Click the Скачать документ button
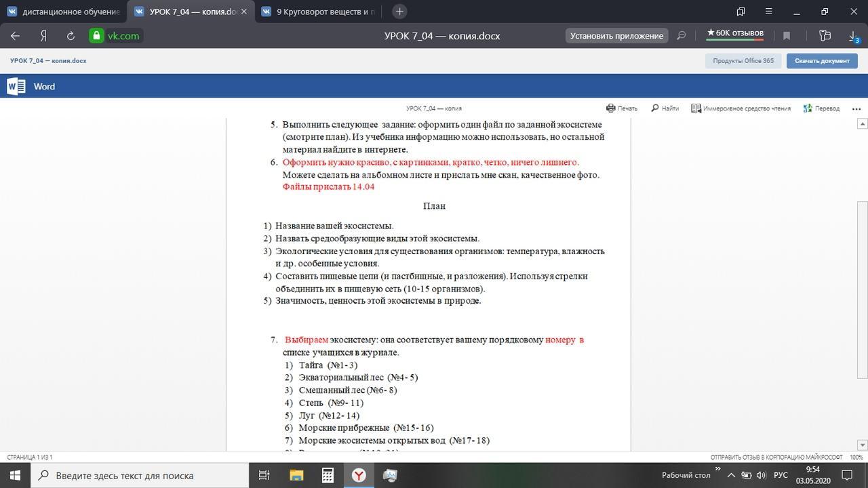The height and width of the screenshot is (488, 868). click(822, 61)
